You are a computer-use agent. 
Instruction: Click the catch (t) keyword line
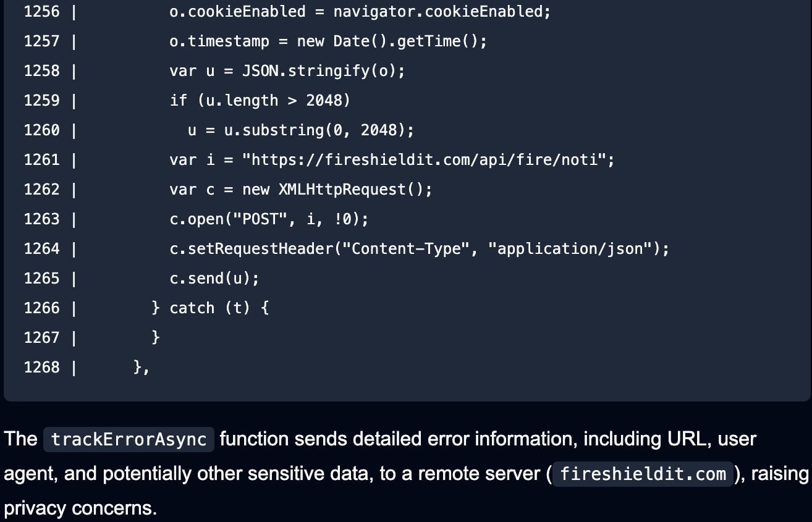[x=209, y=308]
